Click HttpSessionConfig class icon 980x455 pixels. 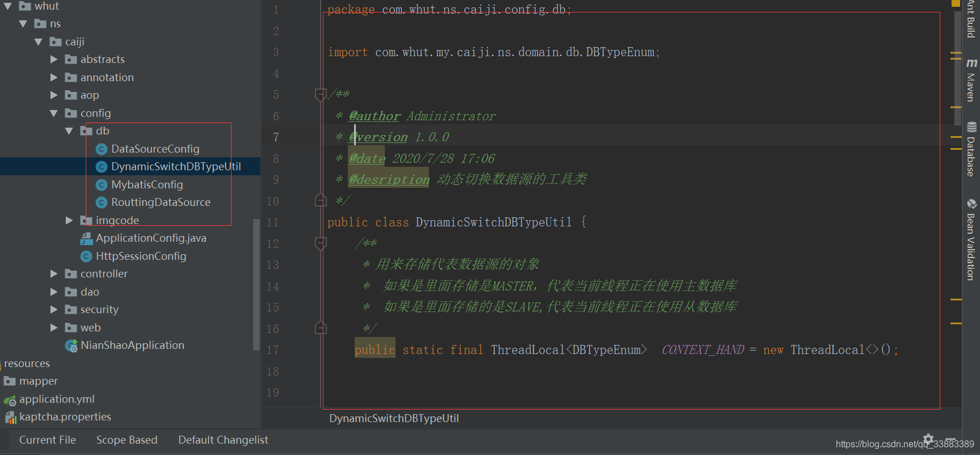point(86,256)
